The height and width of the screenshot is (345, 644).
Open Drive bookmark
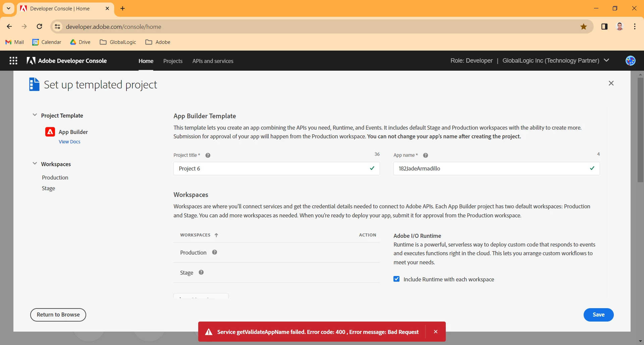click(x=80, y=42)
